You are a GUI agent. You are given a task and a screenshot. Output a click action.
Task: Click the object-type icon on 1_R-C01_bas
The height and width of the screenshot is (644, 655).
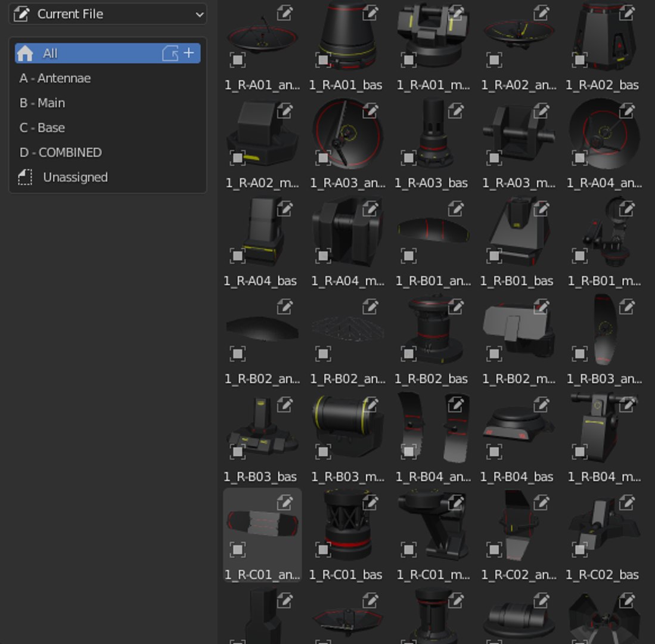pos(323,550)
